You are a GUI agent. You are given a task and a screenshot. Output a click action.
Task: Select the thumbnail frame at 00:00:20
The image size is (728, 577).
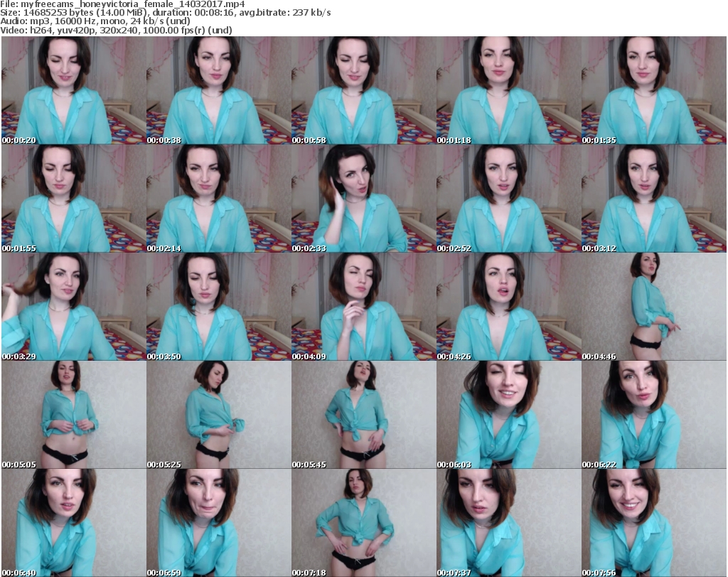[74, 90]
